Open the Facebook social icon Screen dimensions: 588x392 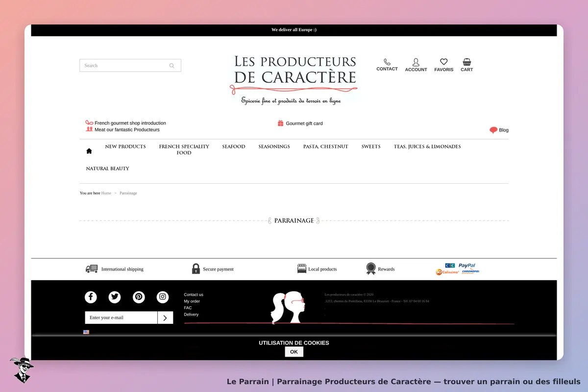tap(91, 297)
